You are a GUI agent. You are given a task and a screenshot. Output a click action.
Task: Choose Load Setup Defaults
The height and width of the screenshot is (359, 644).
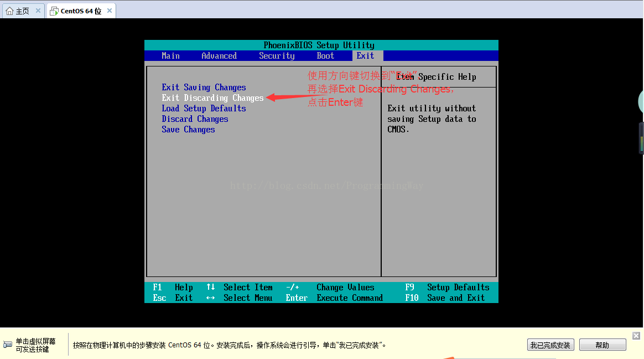(x=204, y=109)
